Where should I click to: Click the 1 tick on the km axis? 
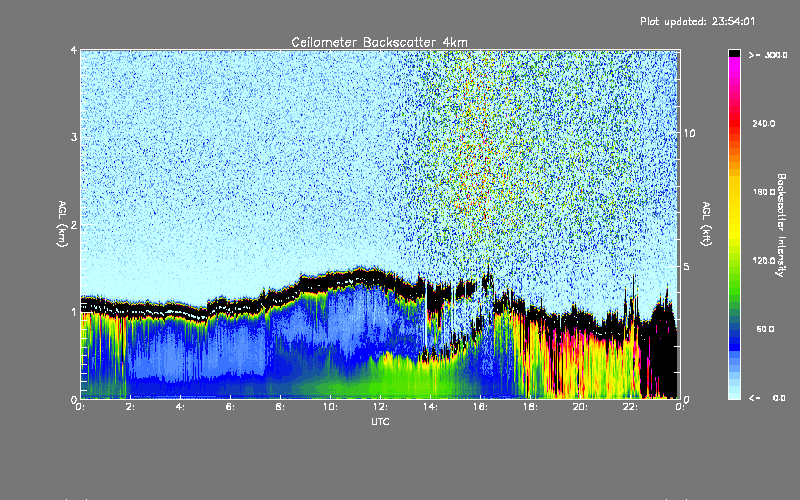click(x=74, y=312)
